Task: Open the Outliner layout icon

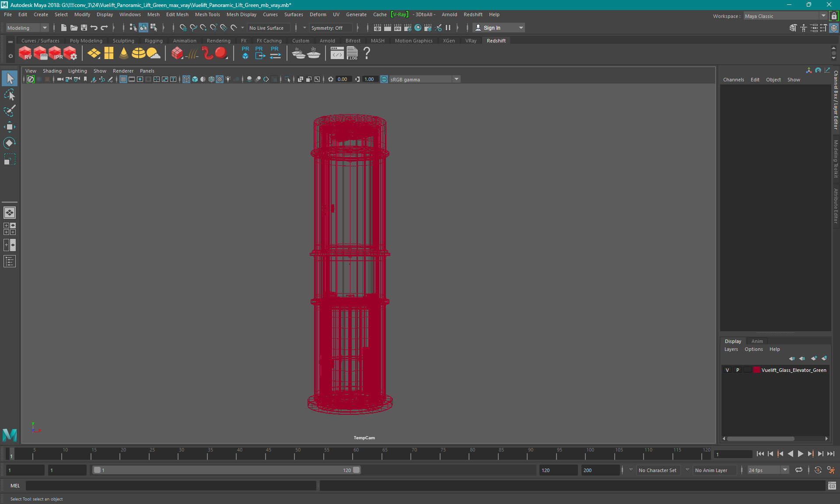Action: tap(10, 261)
